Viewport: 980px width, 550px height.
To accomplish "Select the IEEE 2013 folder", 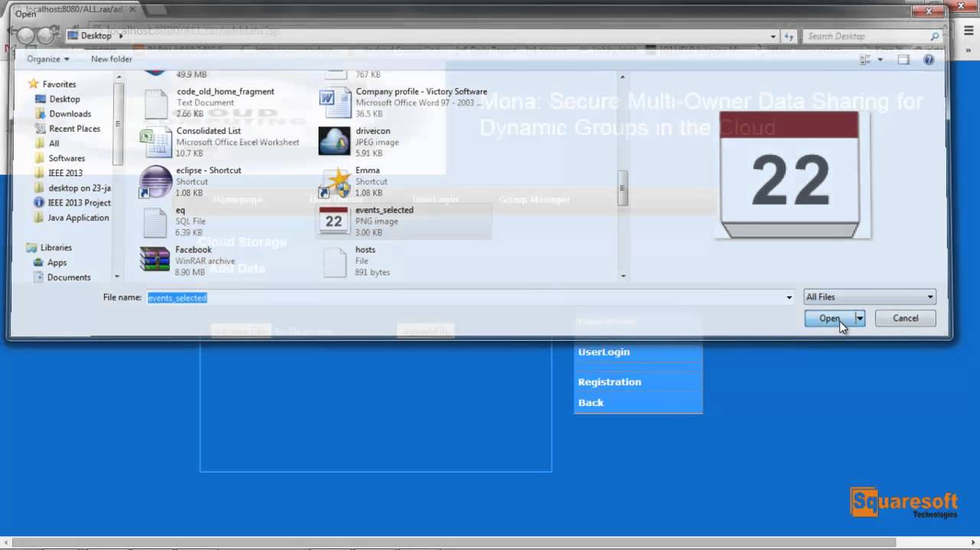I will click(65, 173).
